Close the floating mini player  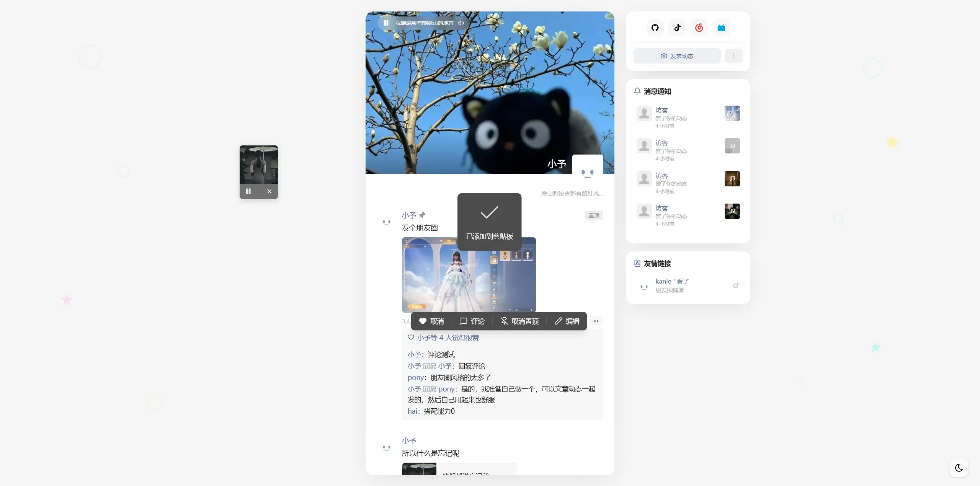point(269,191)
